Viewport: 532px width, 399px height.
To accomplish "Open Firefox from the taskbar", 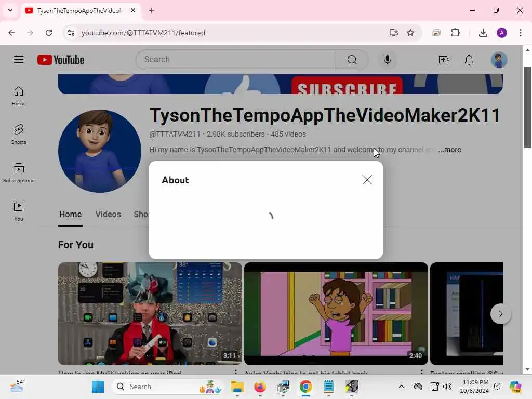I will pos(260,387).
